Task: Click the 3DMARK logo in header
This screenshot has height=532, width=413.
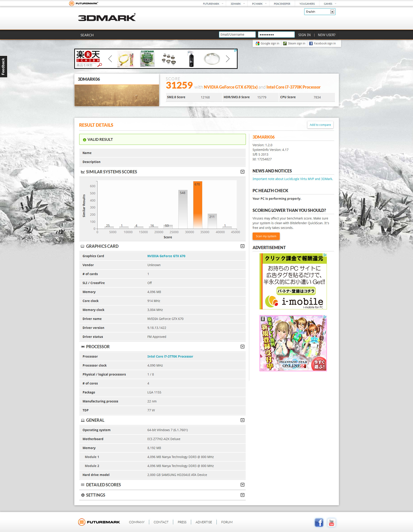Action: tap(107, 17)
